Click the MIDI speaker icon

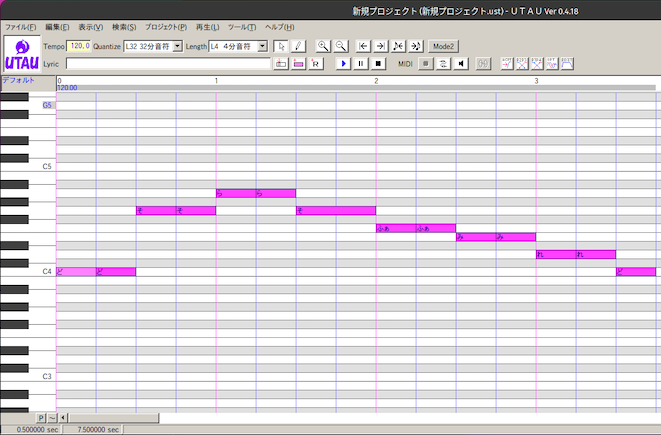(x=461, y=63)
